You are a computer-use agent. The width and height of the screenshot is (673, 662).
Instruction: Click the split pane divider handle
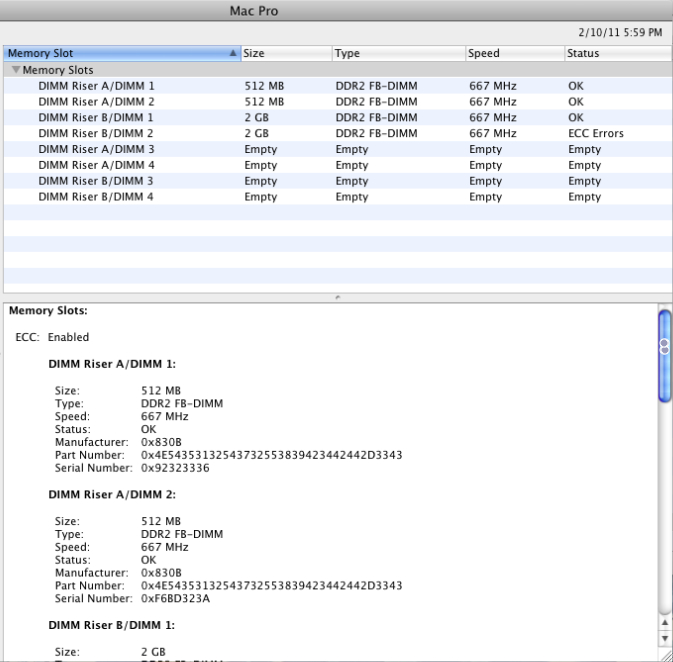point(337,297)
